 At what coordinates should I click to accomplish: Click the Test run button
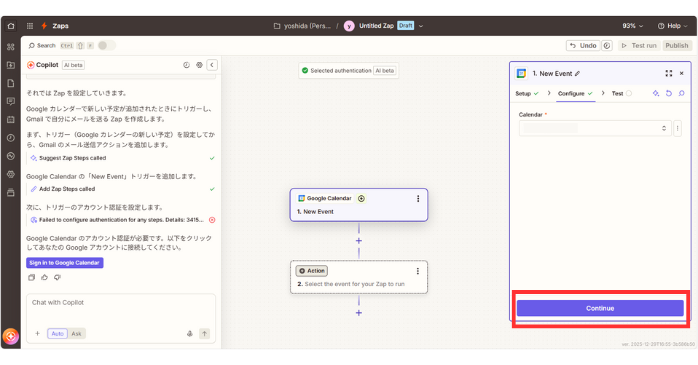point(639,45)
